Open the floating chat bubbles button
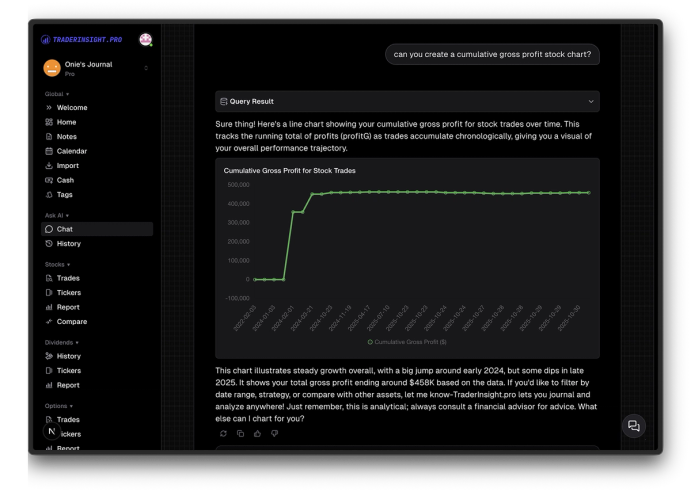Viewport: 691px width, 492px height. tap(634, 426)
